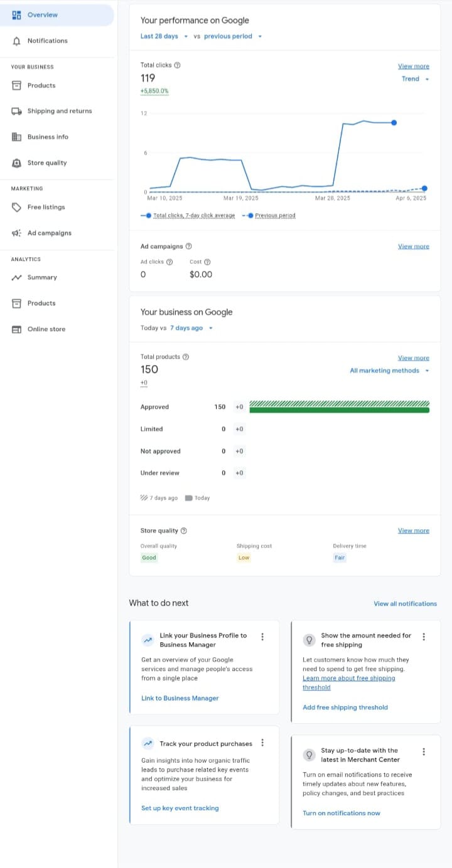This screenshot has height=868, width=452.
Task: Click help icon beside Store quality heading
Action: (x=184, y=531)
